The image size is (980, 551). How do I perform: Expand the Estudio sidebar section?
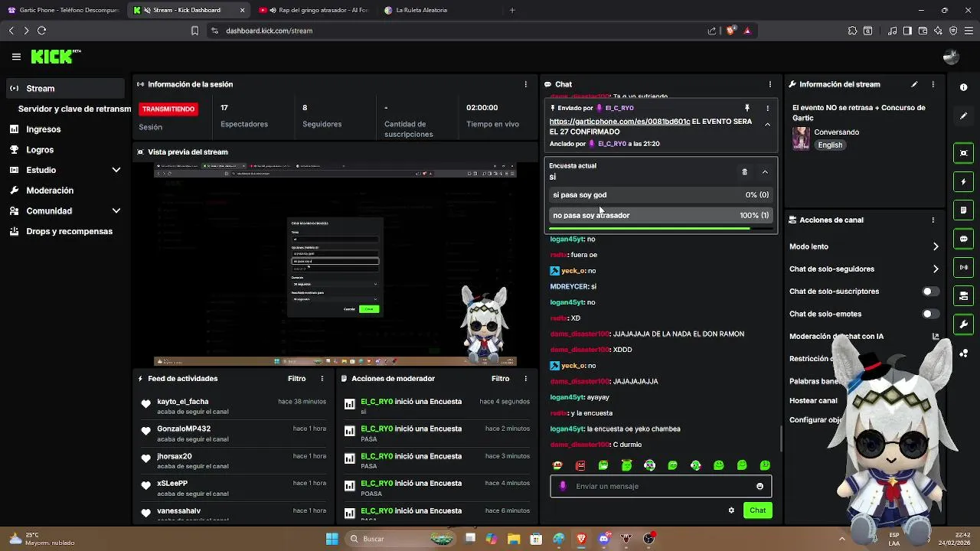tap(116, 170)
